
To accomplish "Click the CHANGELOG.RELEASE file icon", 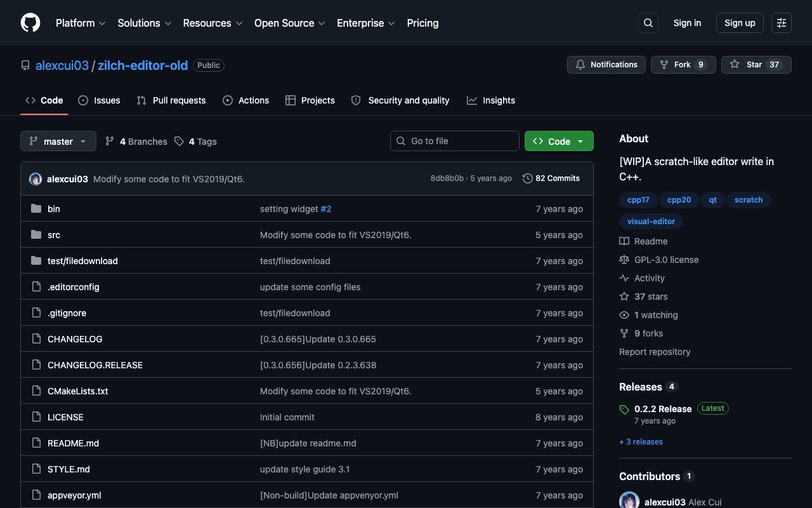I will 36,365.
